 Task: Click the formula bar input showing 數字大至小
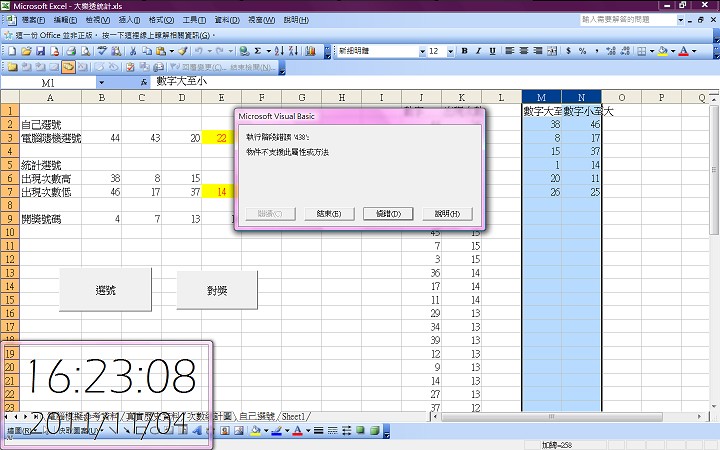434,82
